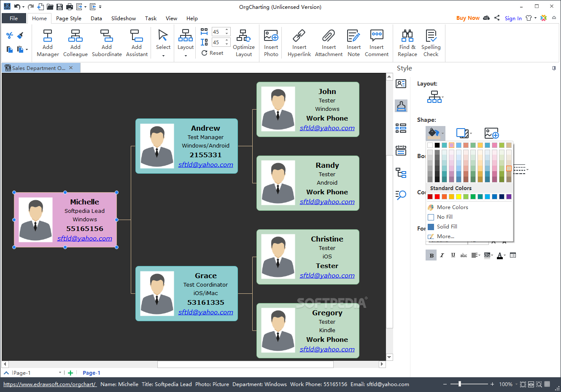Image resolution: width=561 pixels, height=392 pixels.
Task: Open Find & Replace
Action: tap(407, 43)
